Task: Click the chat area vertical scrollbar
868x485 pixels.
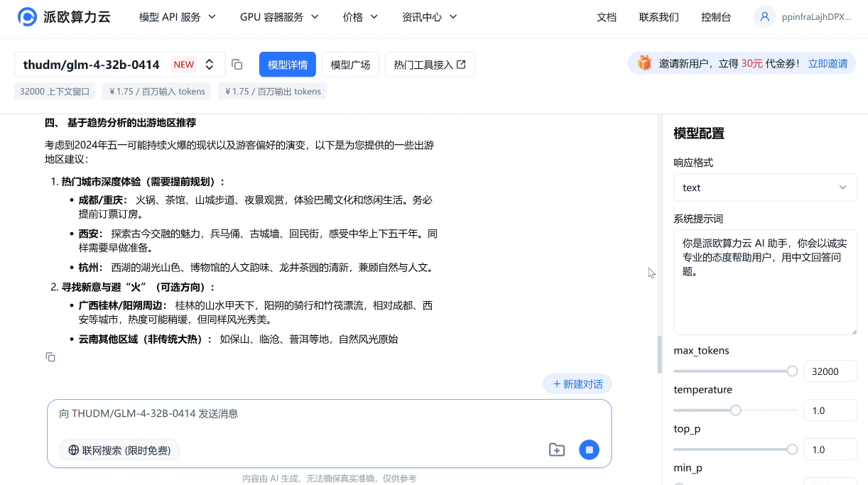Action: click(x=659, y=354)
